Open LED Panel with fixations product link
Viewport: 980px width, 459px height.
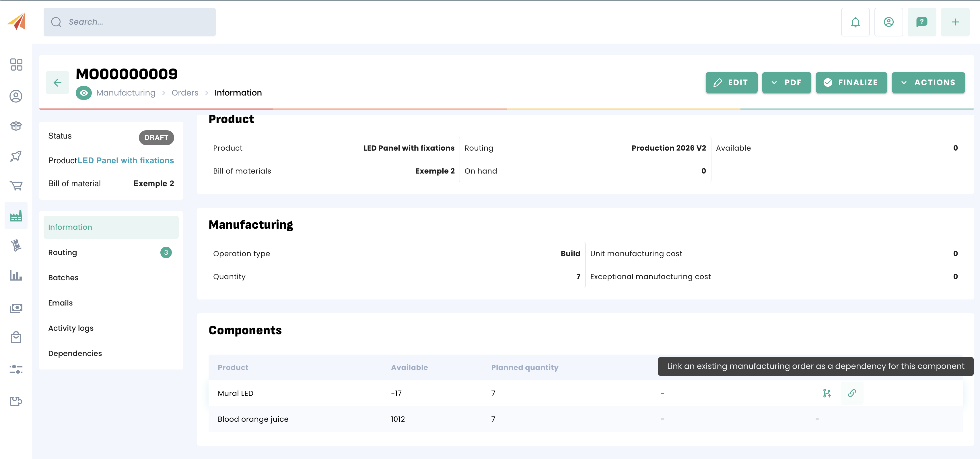pyautogui.click(x=126, y=160)
